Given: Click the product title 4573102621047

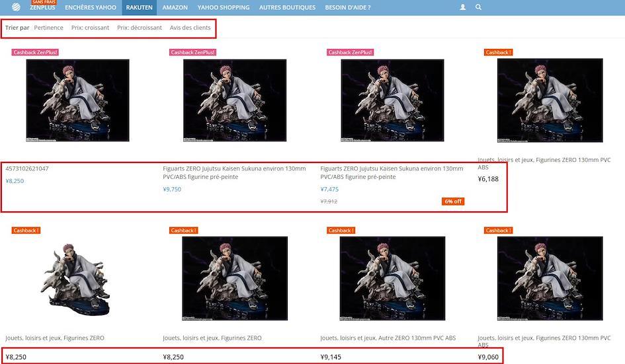Looking at the screenshot, I should tap(27, 168).
